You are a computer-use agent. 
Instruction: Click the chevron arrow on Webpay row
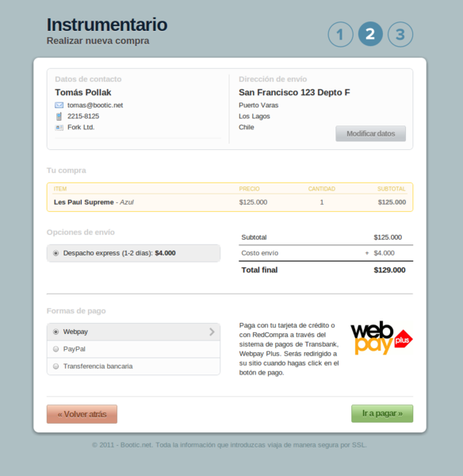tap(212, 332)
